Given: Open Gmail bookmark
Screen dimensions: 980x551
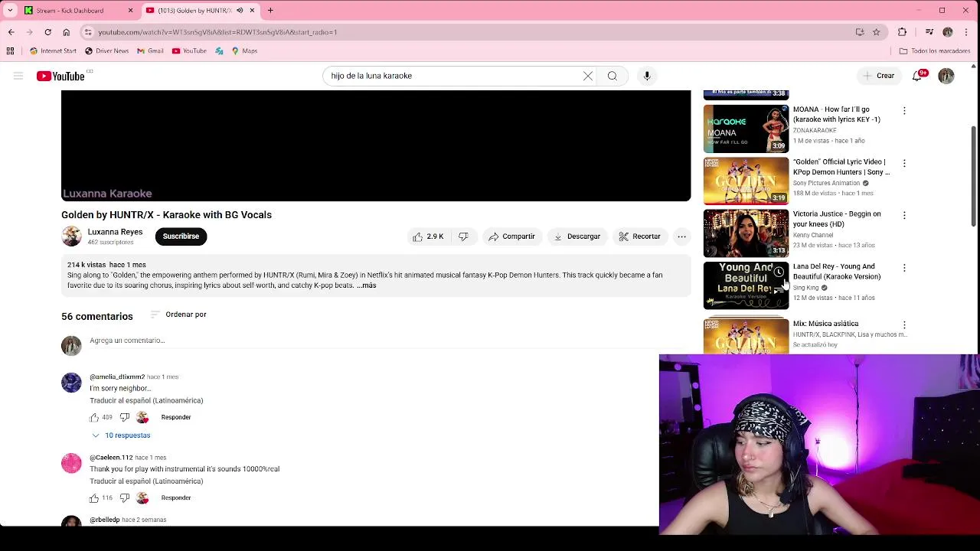Looking at the screenshot, I should (150, 51).
